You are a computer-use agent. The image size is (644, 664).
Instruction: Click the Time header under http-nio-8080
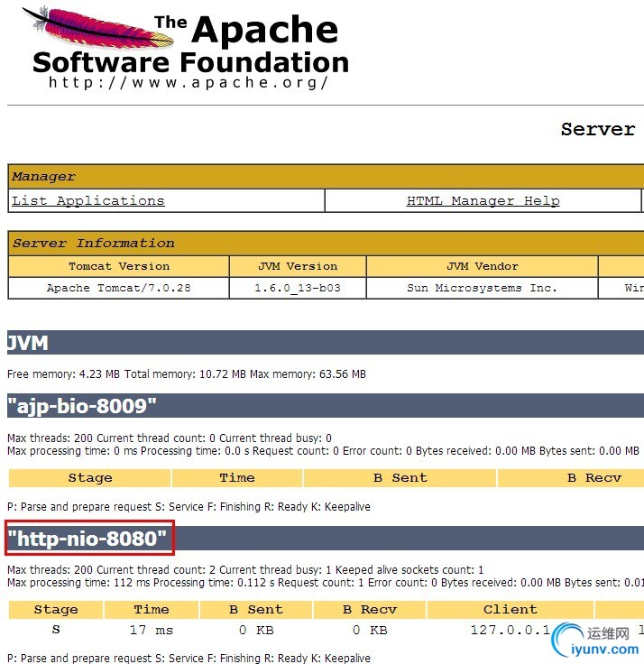click(152, 609)
